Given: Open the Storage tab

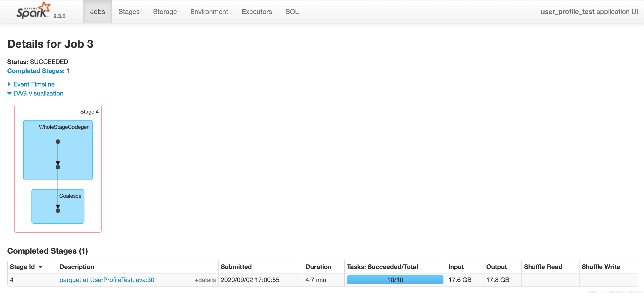Looking at the screenshot, I should point(165,12).
